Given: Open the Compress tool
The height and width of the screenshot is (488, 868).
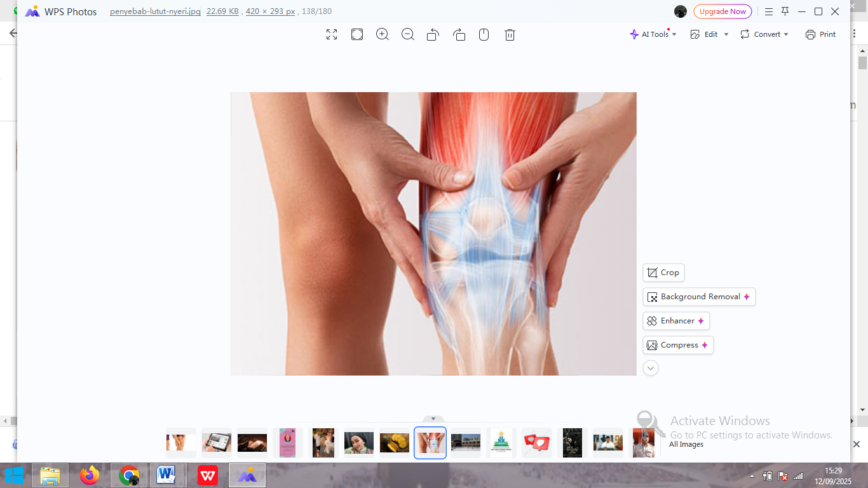Looking at the screenshot, I should tap(678, 345).
